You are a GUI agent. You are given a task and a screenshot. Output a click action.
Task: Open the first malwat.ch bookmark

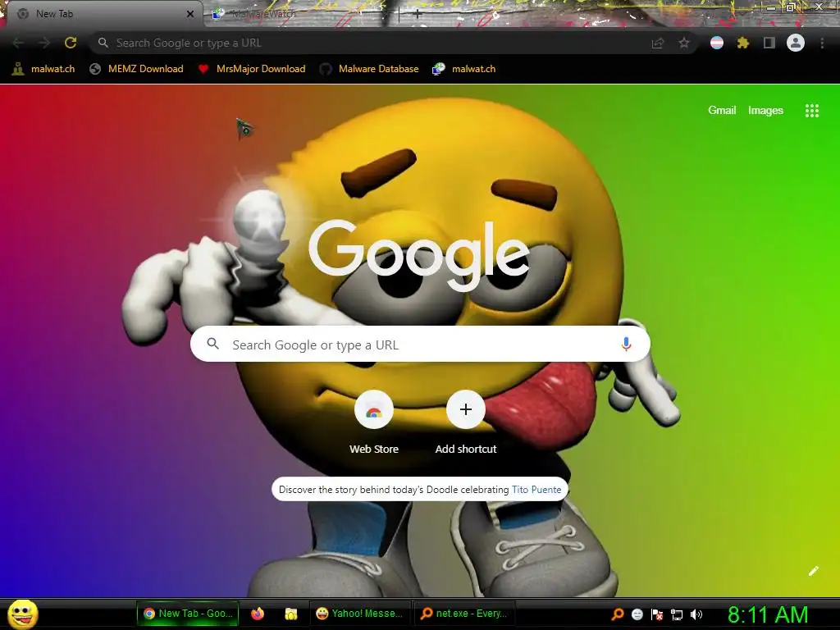point(43,69)
